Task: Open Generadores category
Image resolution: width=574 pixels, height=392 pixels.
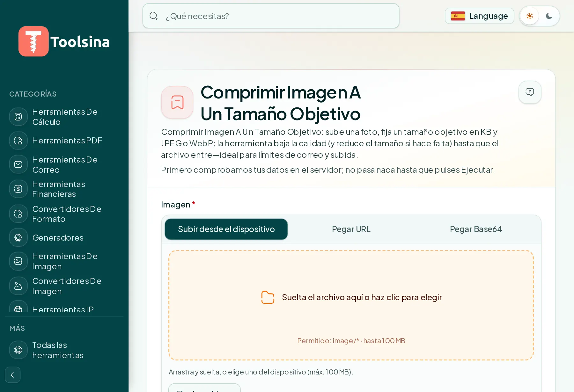Action: 64,237
